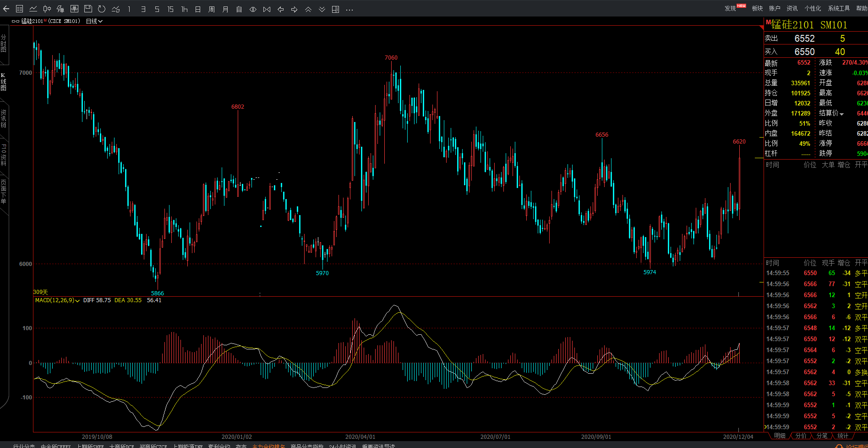
Task: Toggle the side panel layout icon
Action: 335,9
